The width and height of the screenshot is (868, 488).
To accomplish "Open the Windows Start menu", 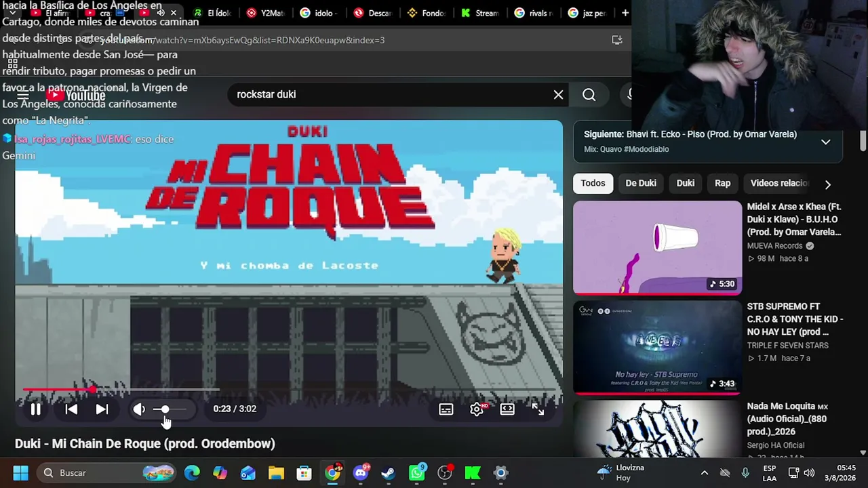I will coord(20,473).
